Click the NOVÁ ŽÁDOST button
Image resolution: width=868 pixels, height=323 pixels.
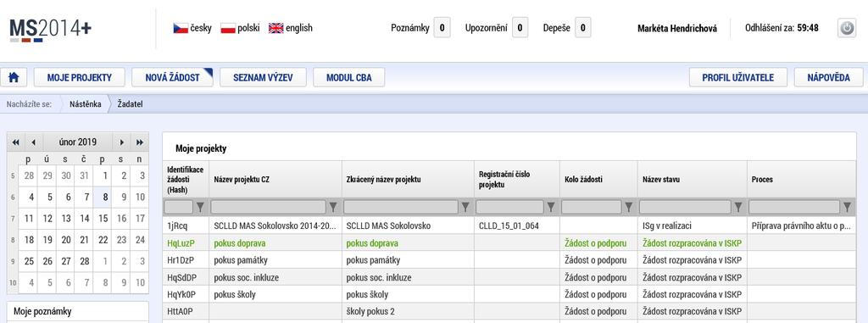[x=172, y=77]
